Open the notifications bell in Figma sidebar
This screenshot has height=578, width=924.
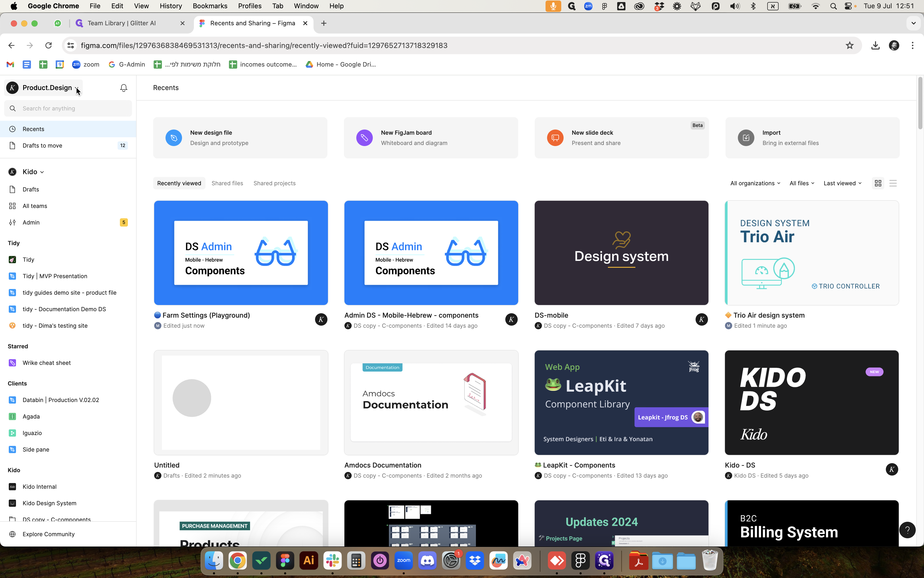click(123, 88)
